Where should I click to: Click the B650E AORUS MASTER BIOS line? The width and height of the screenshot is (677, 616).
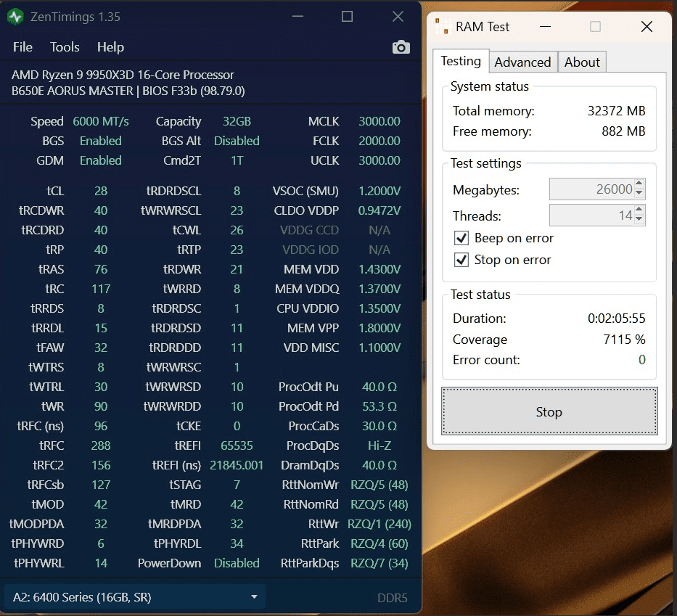(128, 91)
